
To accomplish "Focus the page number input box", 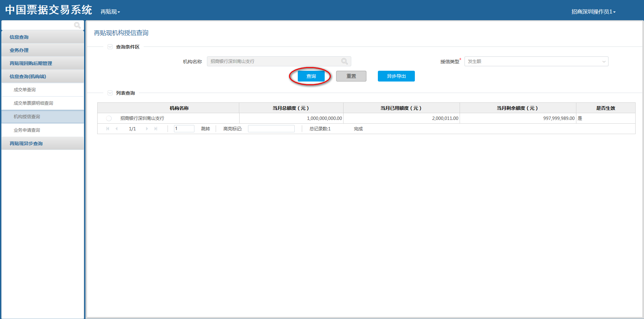I will coord(184,129).
